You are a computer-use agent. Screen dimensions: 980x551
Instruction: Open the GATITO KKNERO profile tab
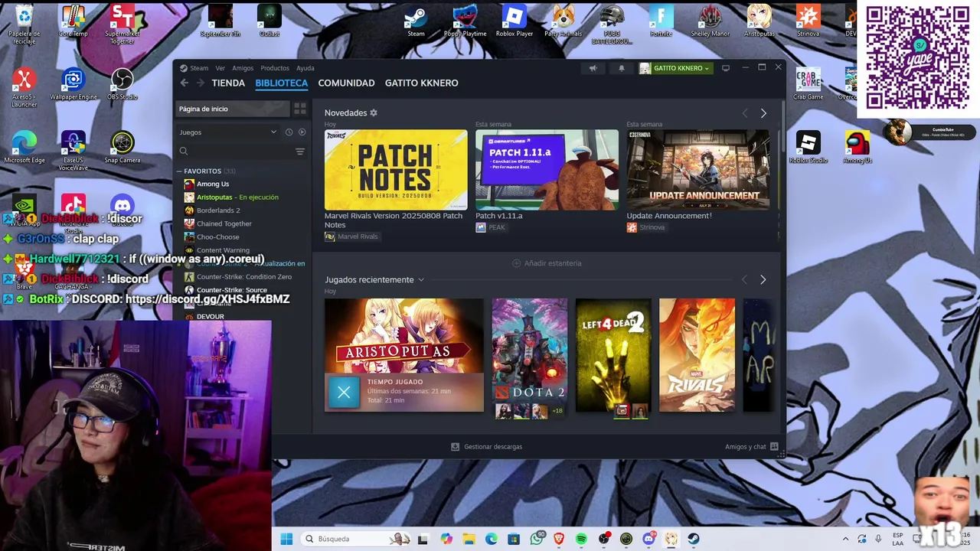click(422, 83)
